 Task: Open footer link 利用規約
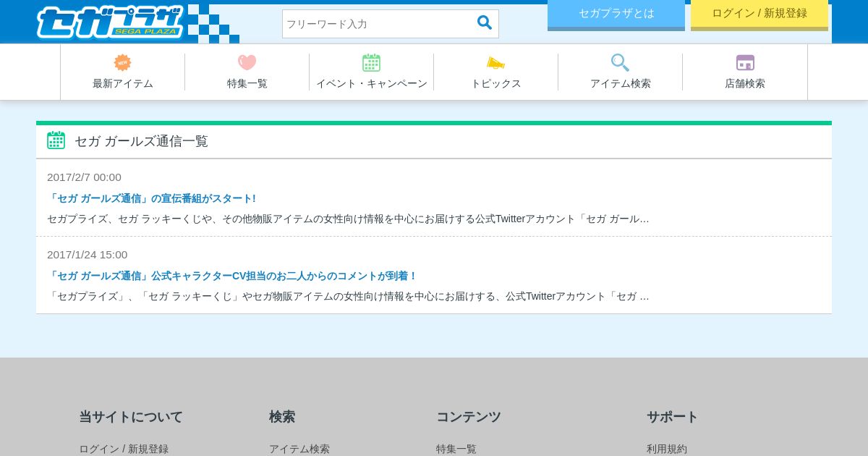click(667, 449)
